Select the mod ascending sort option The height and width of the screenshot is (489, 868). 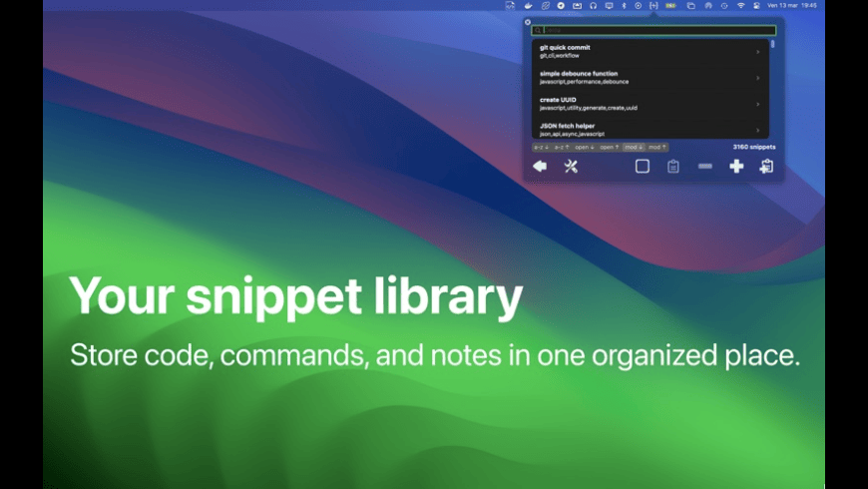pyautogui.click(x=657, y=148)
